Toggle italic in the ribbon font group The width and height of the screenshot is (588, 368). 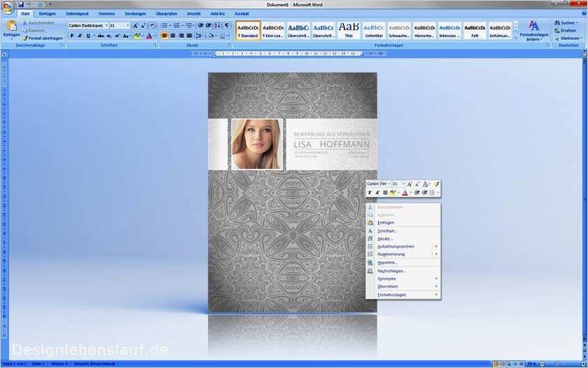pos(80,36)
